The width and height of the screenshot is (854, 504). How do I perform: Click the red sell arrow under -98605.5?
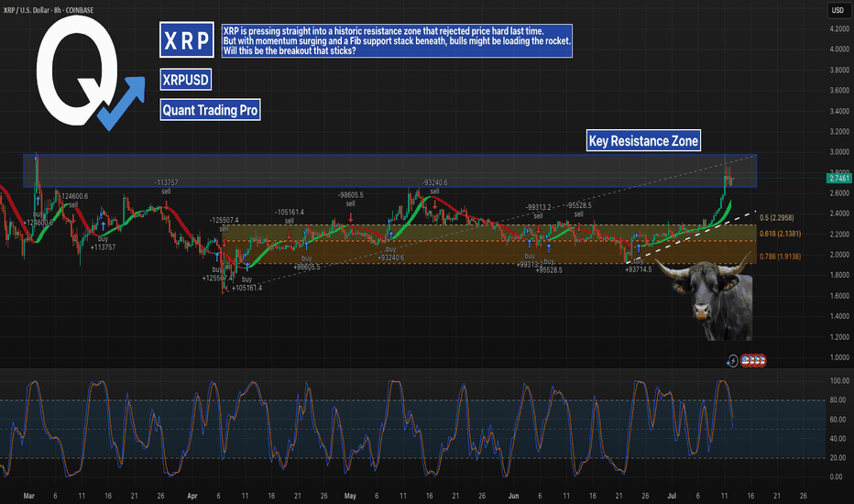pyautogui.click(x=350, y=217)
